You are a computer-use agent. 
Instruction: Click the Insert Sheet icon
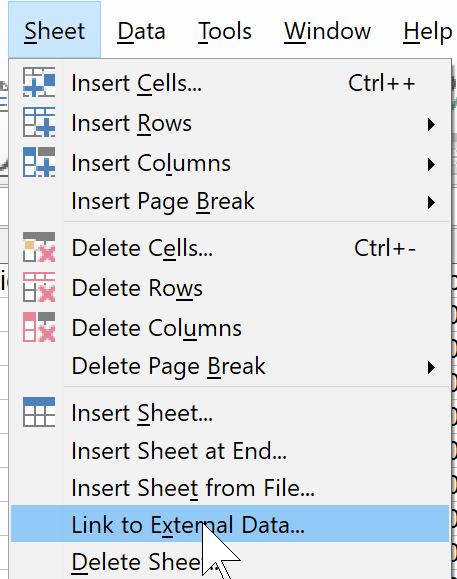(x=39, y=412)
